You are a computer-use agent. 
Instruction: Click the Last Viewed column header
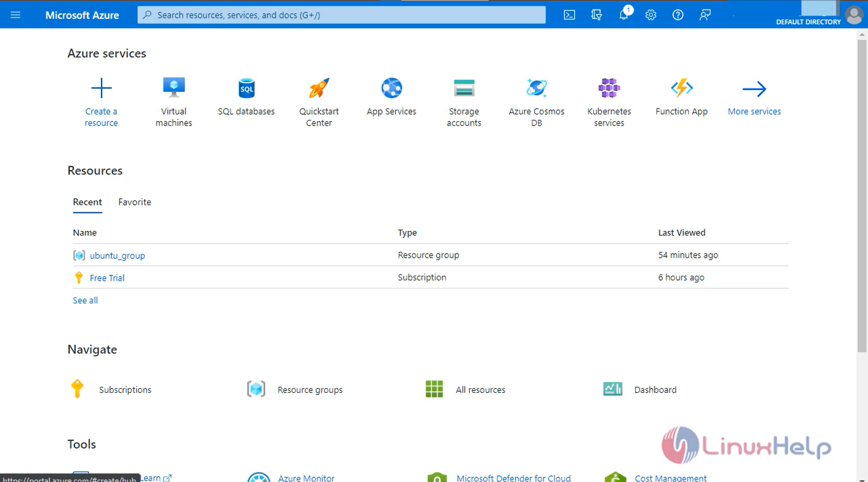coord(682,233)
